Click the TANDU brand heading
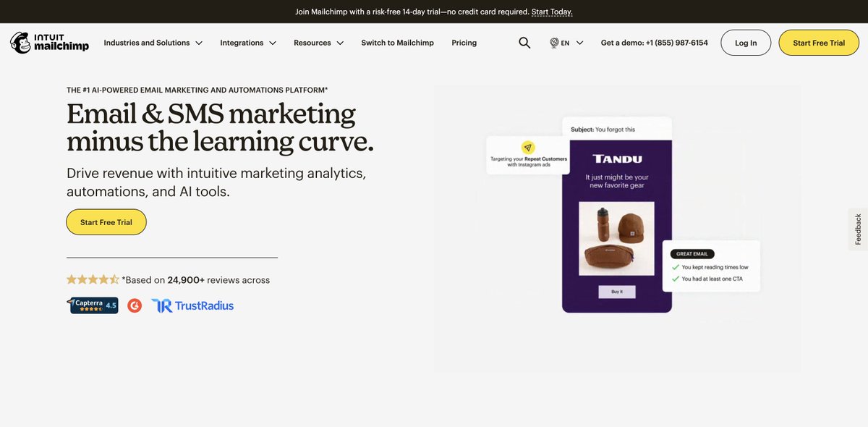This screenshot has width=868, height=427. pyautogui.click(x=617, y=158)
